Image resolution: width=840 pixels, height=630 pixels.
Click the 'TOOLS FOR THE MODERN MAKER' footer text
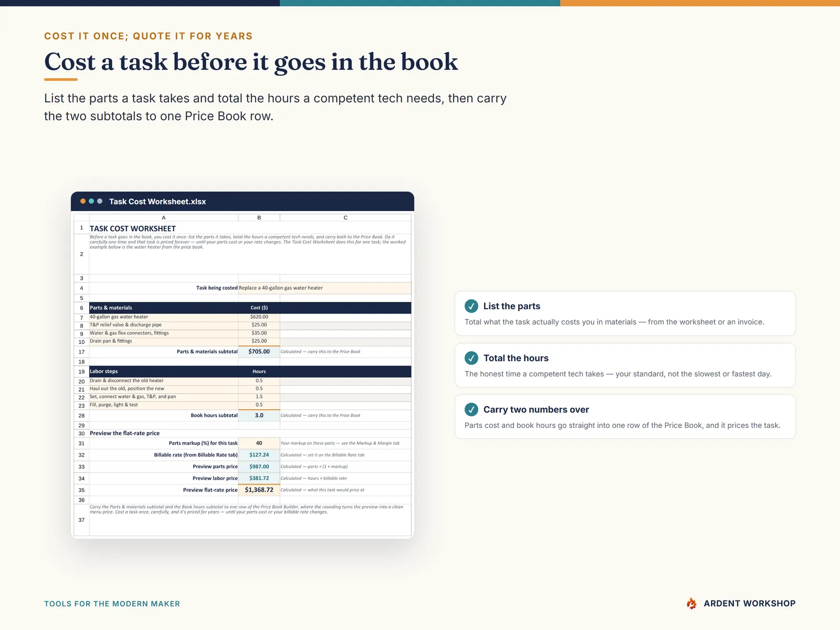[112, 604]
